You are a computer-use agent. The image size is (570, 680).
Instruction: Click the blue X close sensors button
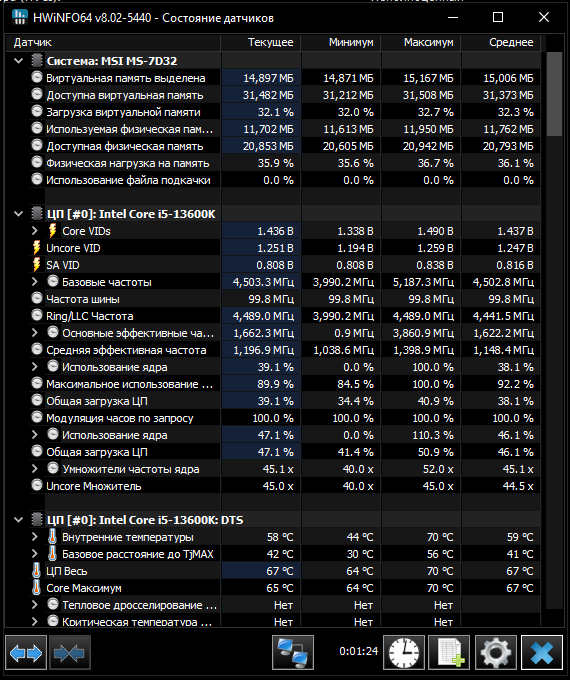click(542, 653)
